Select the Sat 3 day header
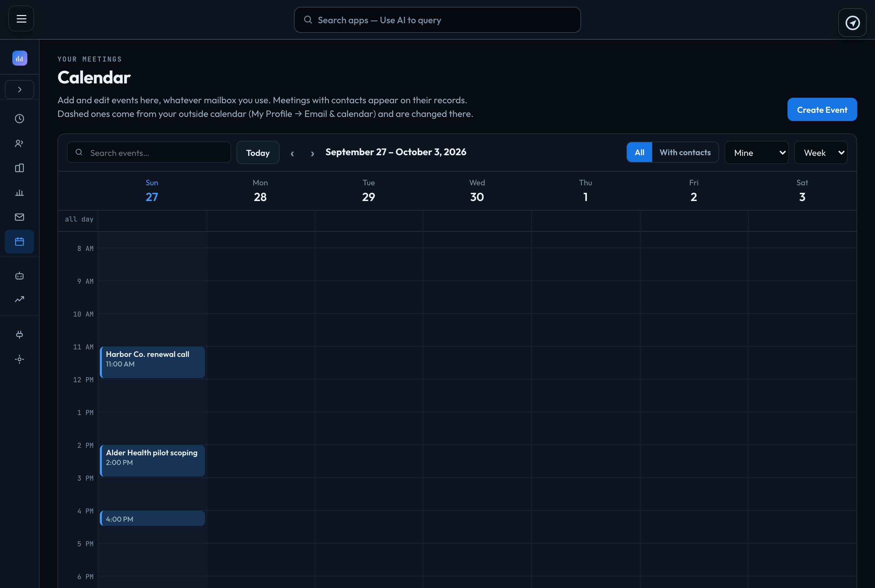This screenshot has height=588, width=875. (x=802, y=191)
